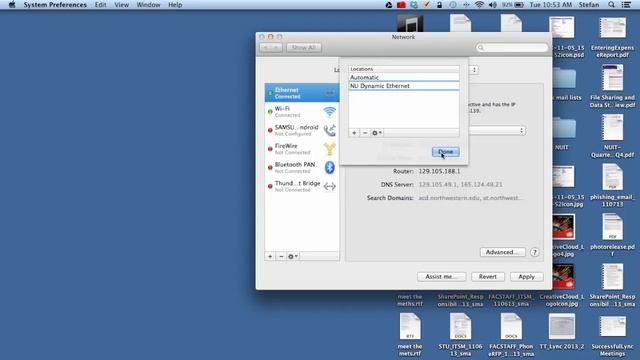The image size is (640, 360).
Task: Select the Automatic location row
Action: [x=404, y=77]
